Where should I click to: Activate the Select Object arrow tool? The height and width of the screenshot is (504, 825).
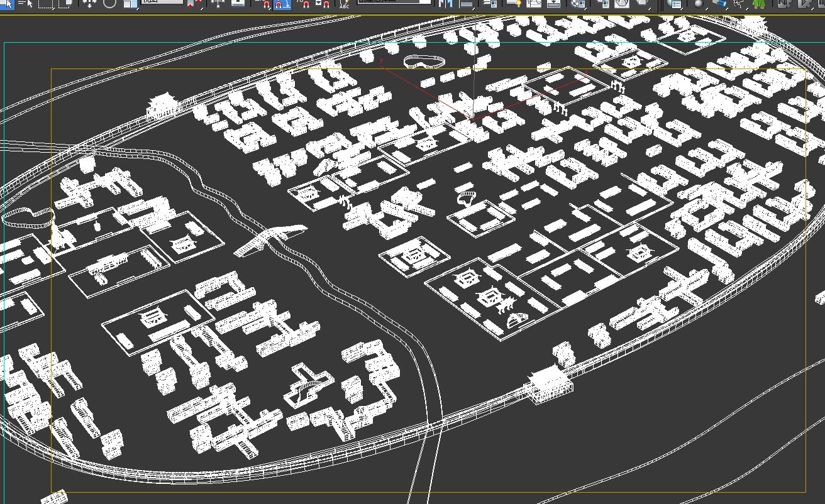[x=7, y=3]
